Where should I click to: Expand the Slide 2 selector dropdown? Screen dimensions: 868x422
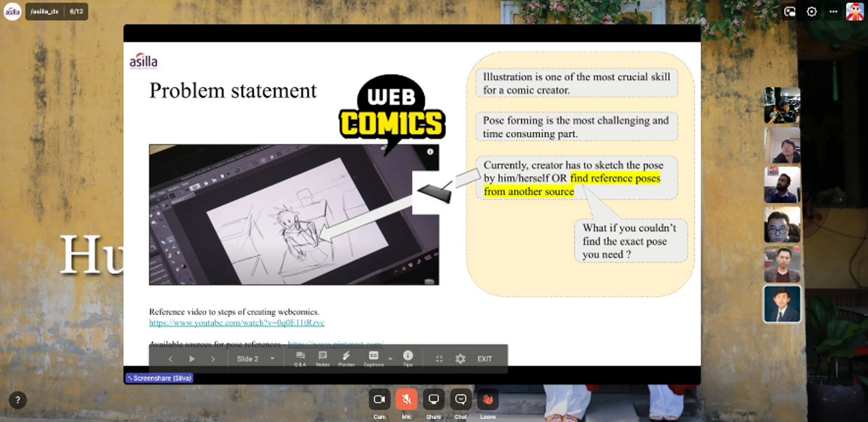point(256,359)
